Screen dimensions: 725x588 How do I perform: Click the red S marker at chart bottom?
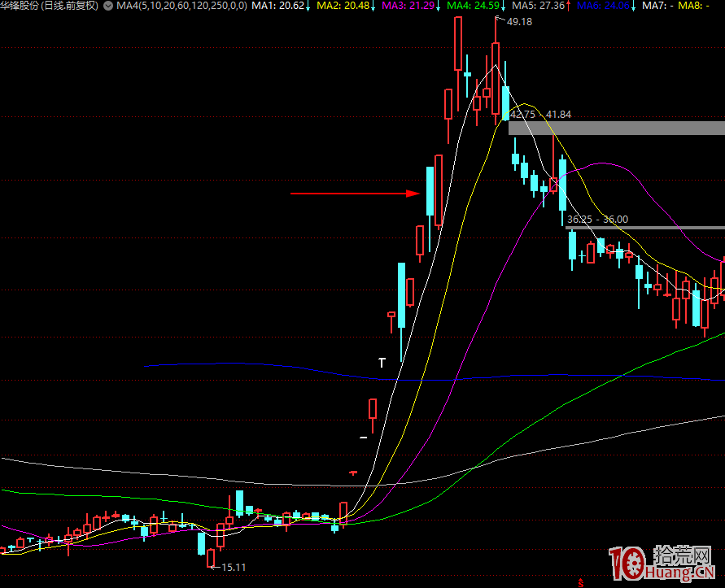[x=580, y=581]
